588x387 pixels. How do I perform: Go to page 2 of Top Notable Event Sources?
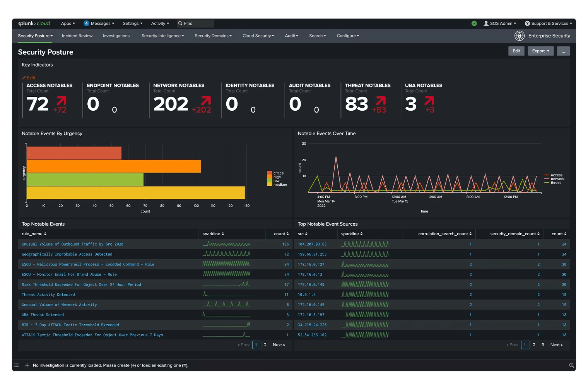point(534,345)
